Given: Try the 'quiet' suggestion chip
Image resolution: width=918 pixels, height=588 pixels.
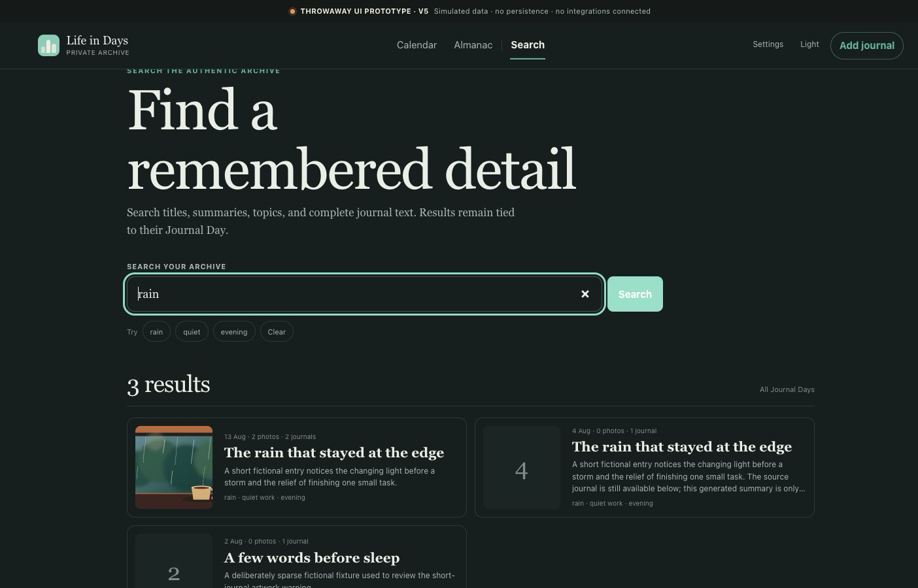Looking at the screenshot, I should [x=192, y=332].
